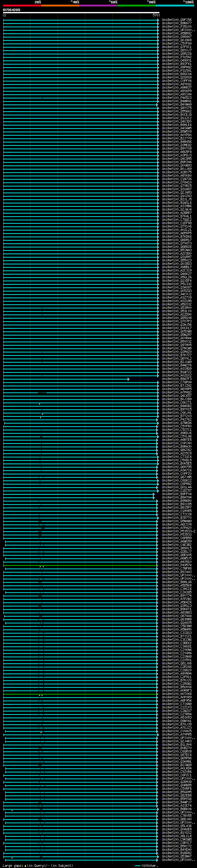The image size is (197, 868).
Task: Select hit label UniRef100_P42762
Action: coord(177,419)
